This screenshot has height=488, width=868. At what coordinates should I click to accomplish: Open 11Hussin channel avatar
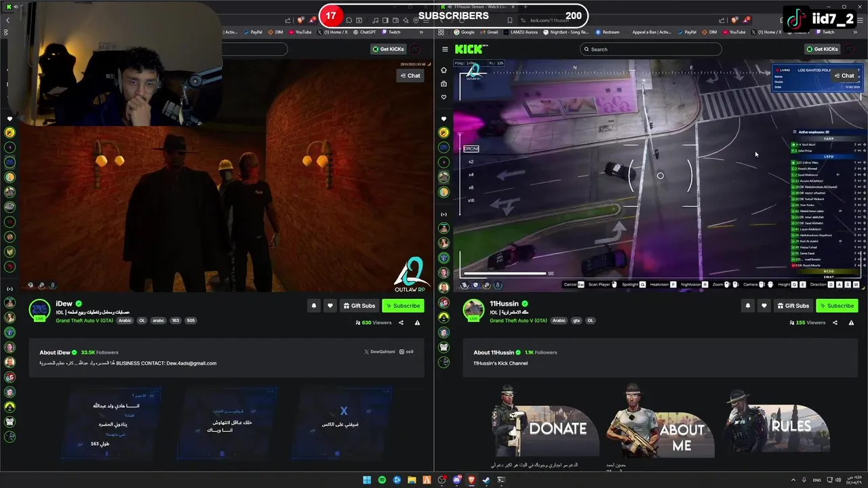[473, 310]
